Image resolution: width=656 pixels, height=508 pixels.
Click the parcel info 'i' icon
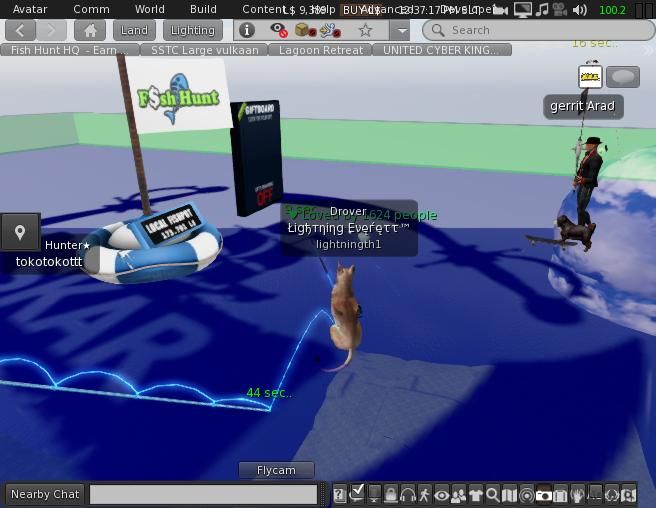247,30
